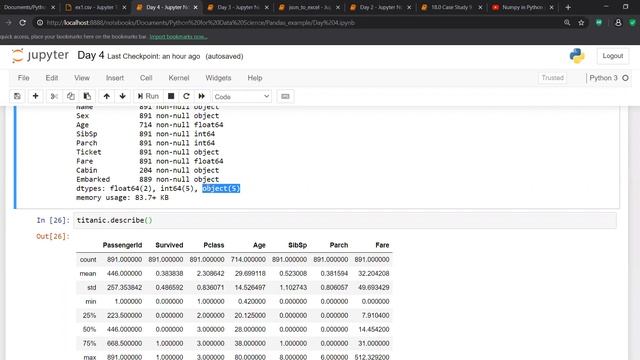Click the Fare column header
Image resolution: width=640 pixels, height=360 pixels.
382,245
